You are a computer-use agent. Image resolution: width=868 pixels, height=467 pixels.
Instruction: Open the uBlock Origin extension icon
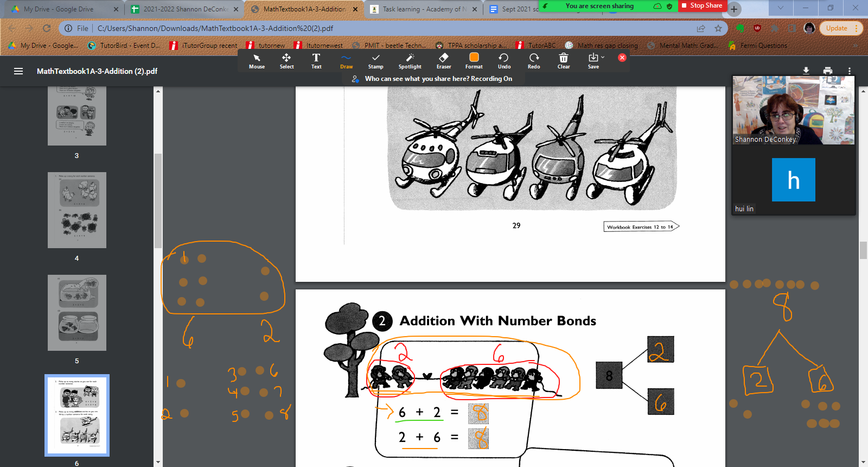tap(757, 28)
